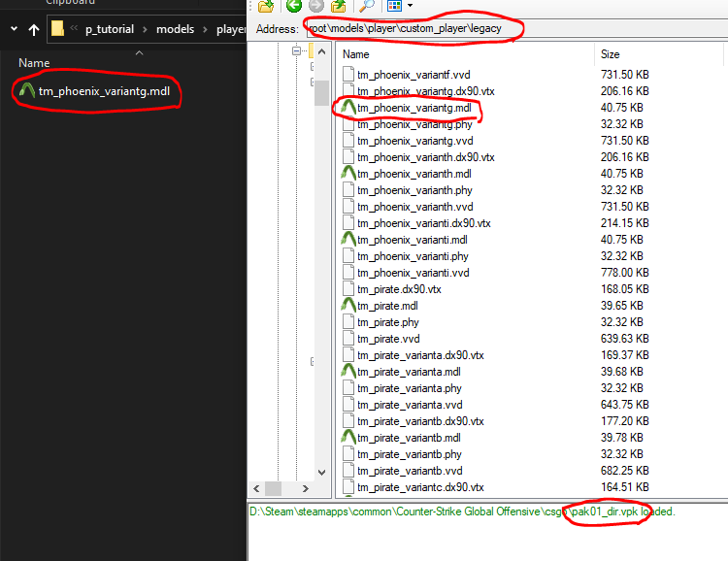Click the Name column header in Explorer
Image resolution: width=728 pixels, height=561 pixels.
tap(34, 63)
